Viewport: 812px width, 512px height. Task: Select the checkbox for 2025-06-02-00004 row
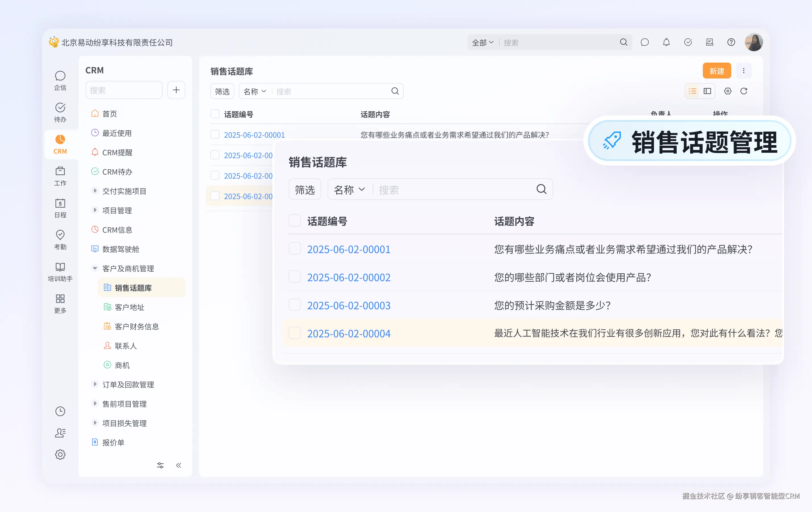click(x=294, y=333)
